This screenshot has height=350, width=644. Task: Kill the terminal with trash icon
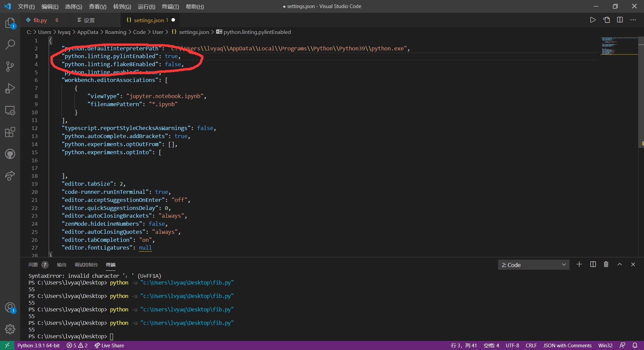click(606, 264)
